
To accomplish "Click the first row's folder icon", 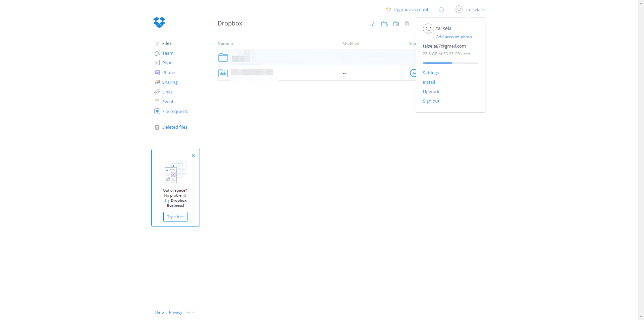I will [x=223, y=58].
